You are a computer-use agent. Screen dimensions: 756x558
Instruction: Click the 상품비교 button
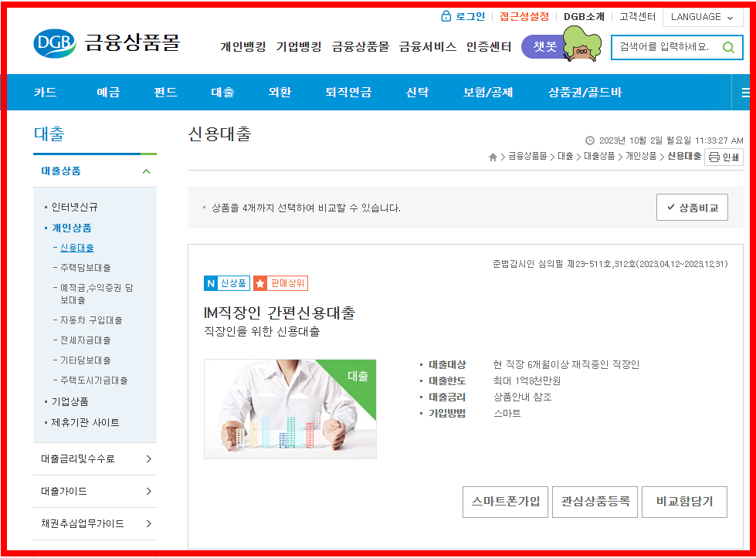[x=692, y=207]
